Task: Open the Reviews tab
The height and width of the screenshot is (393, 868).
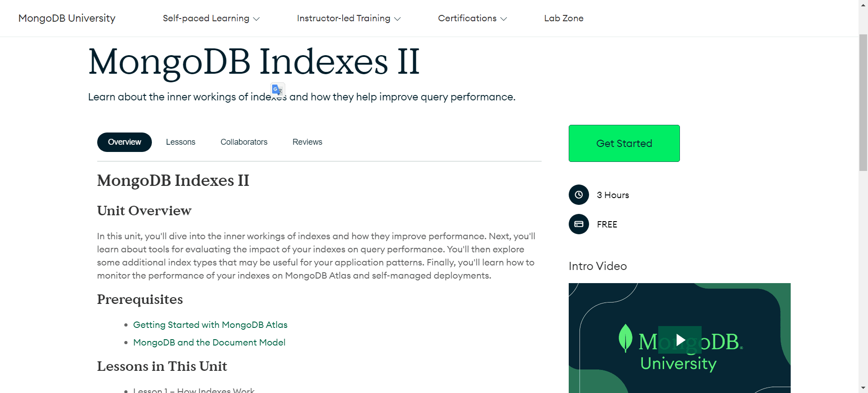Action: 307,142
